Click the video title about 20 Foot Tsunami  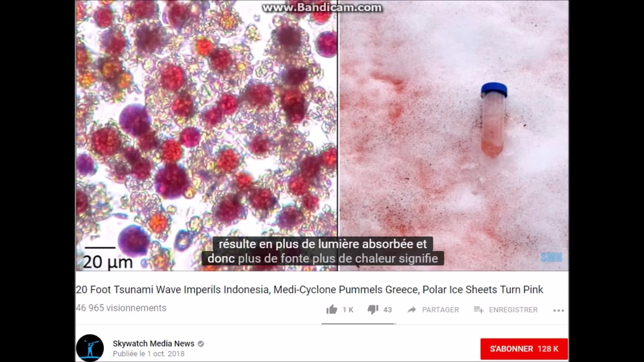tap(309, 290)
